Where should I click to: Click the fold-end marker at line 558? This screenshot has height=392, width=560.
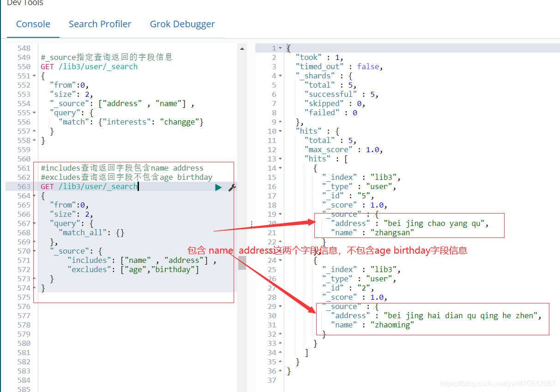point(35,141)
